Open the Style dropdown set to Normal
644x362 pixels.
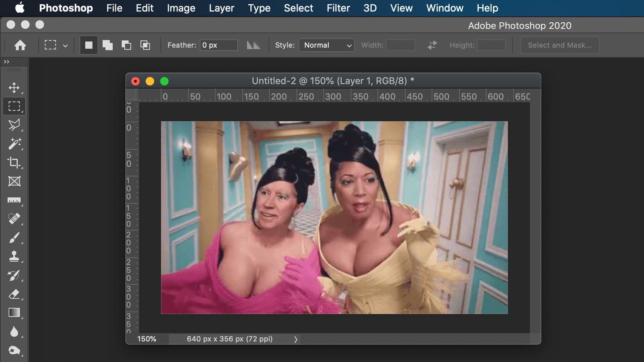click(327, 45)
